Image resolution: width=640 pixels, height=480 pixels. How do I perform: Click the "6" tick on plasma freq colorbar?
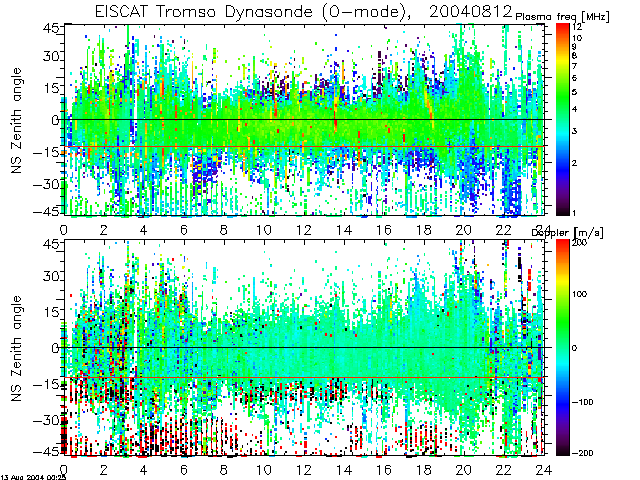coord(574,78)
